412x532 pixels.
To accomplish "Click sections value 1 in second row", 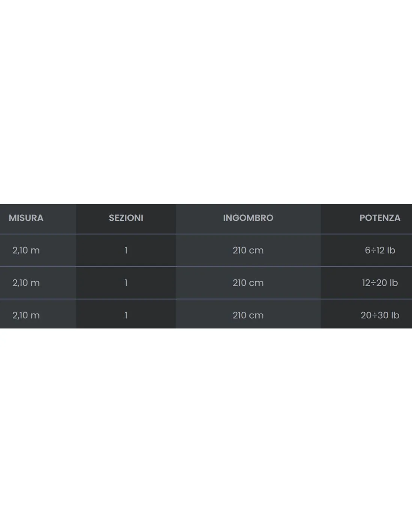I will [x=126, y=283].
